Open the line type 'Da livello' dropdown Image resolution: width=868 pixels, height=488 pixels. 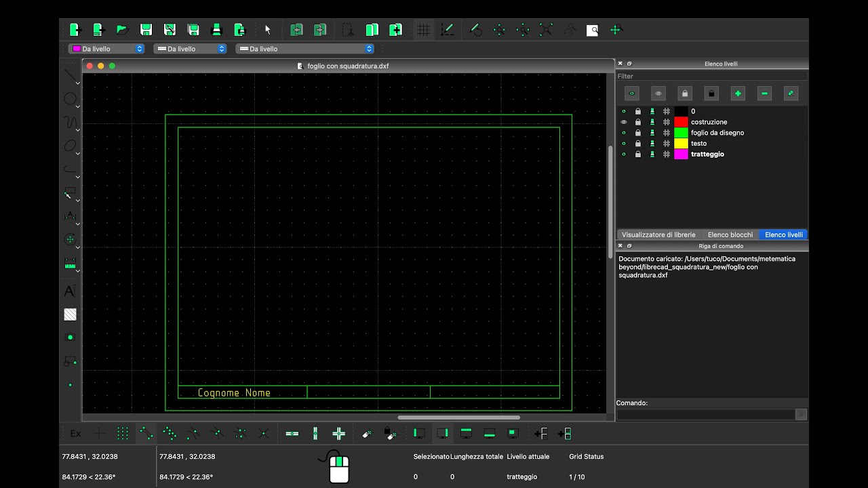(304, 49)
